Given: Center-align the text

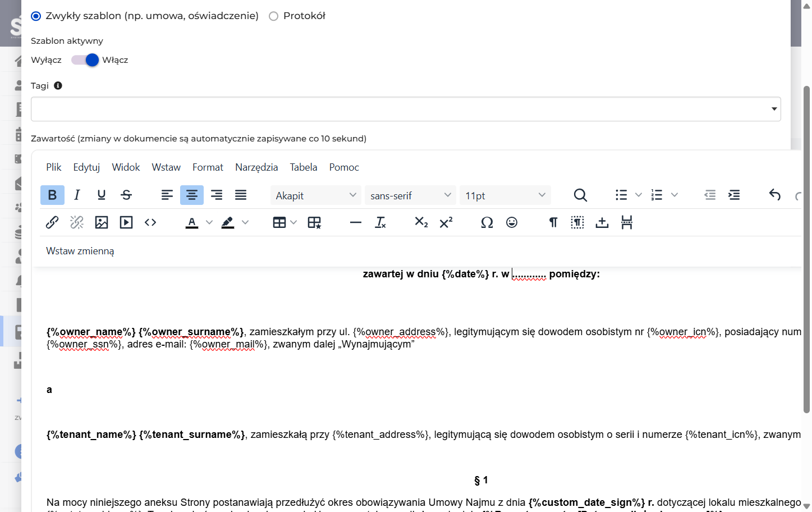Looking at the screenshot, I should [x=192, y=195].
